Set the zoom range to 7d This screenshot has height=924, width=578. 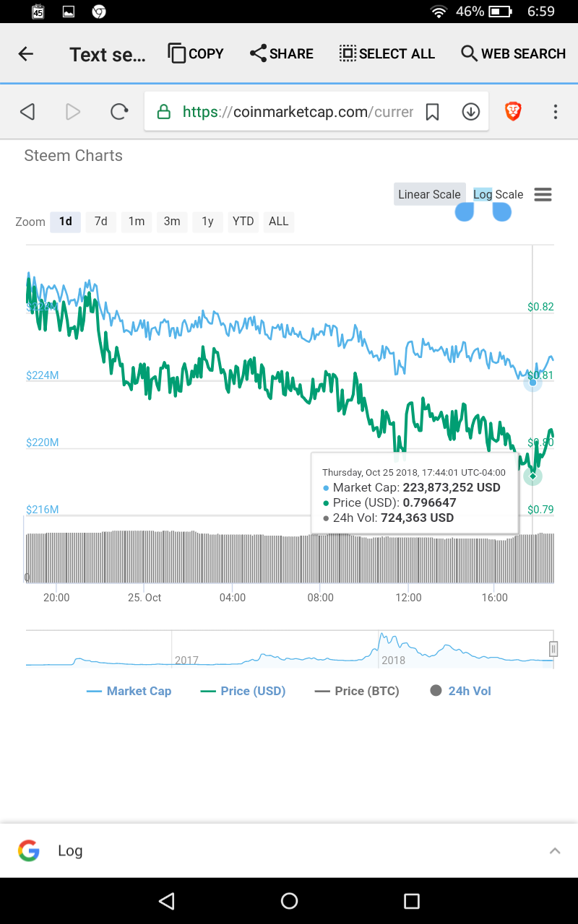click(100, 222)
